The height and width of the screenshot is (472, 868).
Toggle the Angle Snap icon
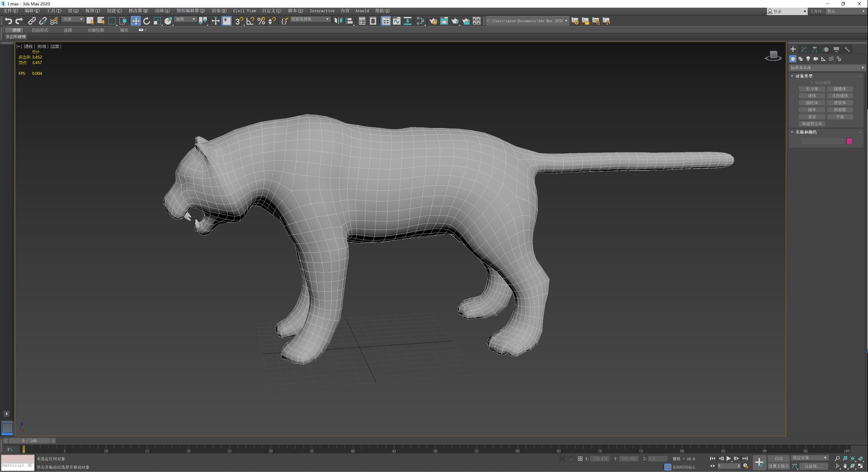tap(250, 21)
